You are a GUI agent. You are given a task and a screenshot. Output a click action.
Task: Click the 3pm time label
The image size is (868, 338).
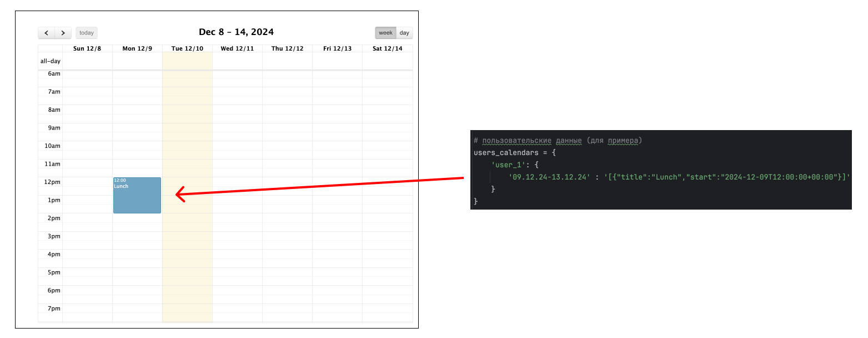click(x=54, y=236)
